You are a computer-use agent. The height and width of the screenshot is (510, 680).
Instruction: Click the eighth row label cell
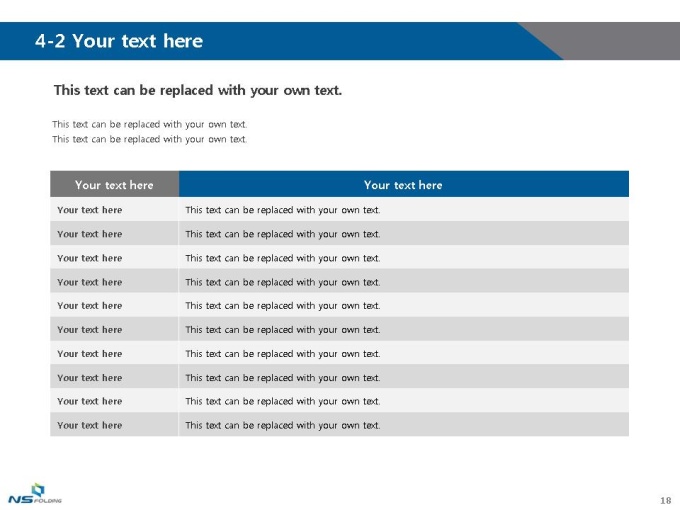pos(114,377)
